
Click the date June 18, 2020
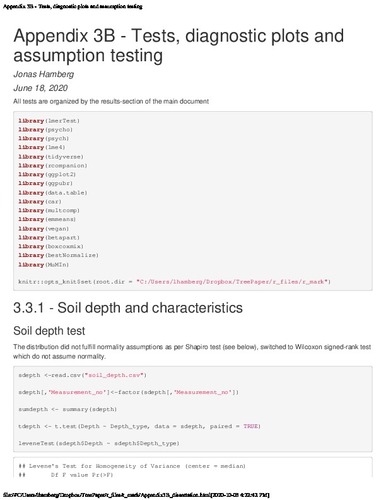pyautogui.click(x=40, y=88)
